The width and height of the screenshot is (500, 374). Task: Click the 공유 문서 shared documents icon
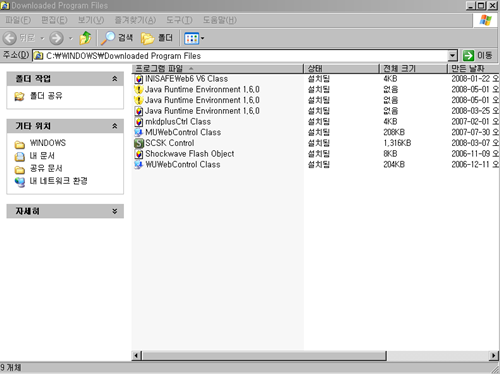[x=20, y=169]
